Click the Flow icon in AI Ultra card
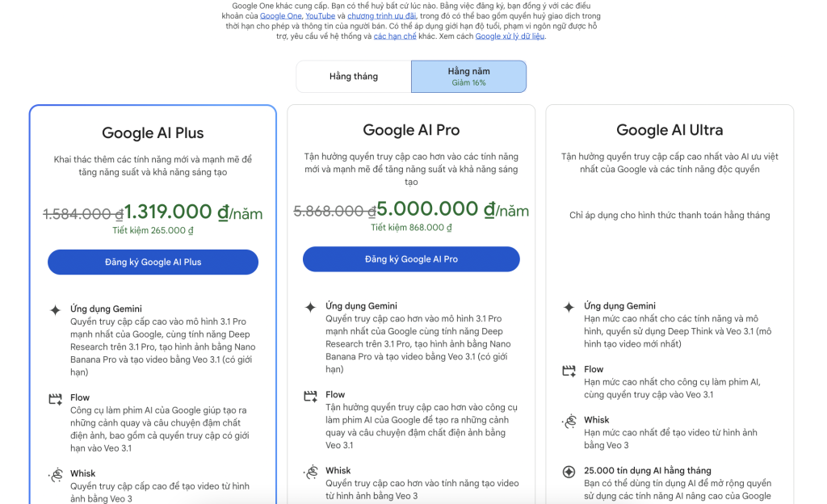The width and height of the screenshot is (827, 504). (x=569, y=371)
